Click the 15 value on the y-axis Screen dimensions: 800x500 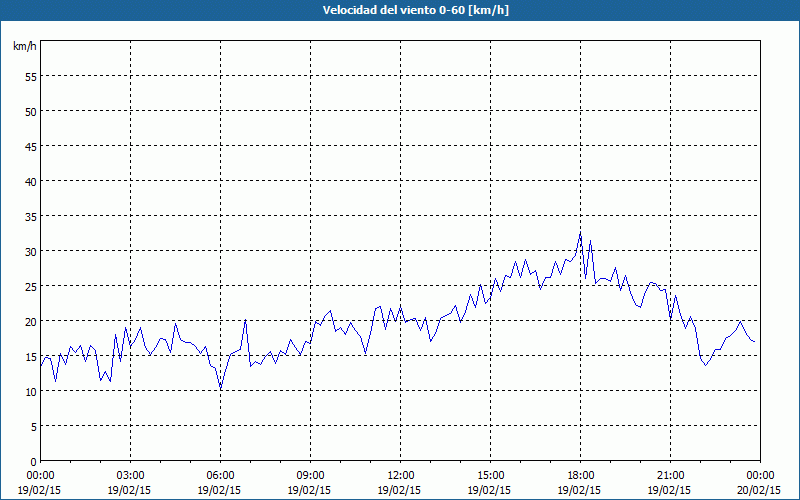tap(31, 356)
